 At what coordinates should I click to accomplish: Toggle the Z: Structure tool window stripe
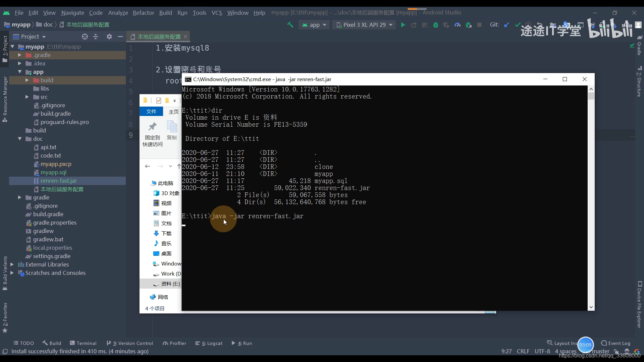pos(640,81)
